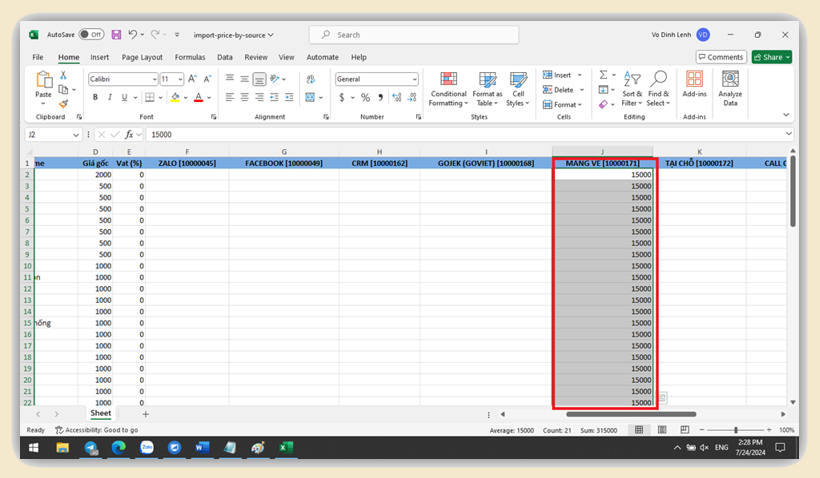Toggle italic formatting

coord(109,98)
